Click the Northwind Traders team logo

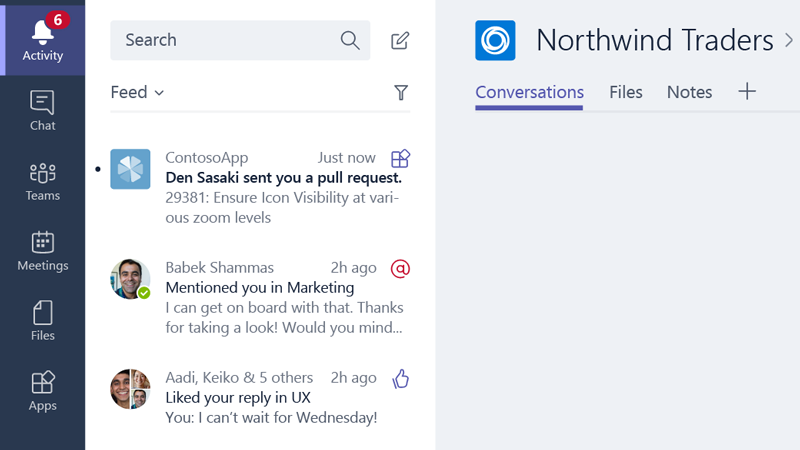click(495, 40)
